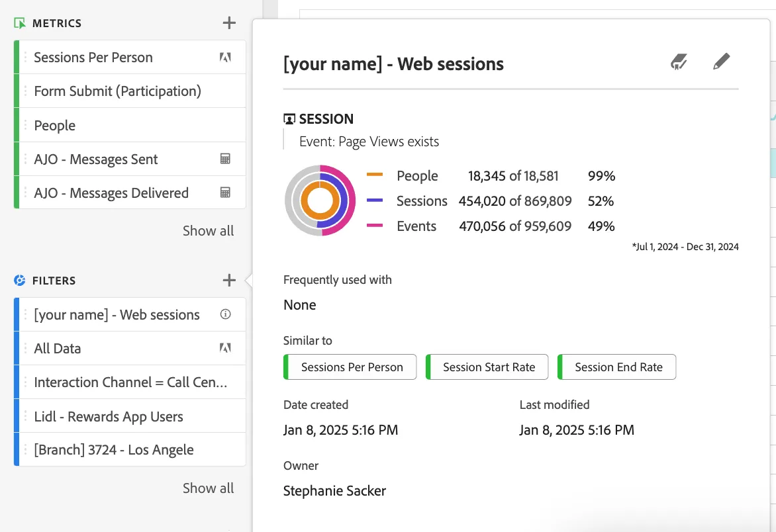776x532 pixels.
Task: Click the share icon in popover header
Action: click(x=679, y=62)
